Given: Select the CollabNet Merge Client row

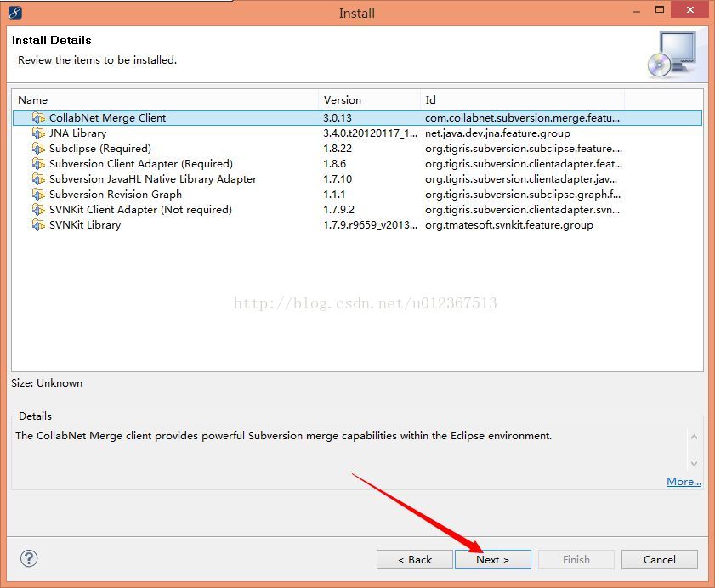Looking at the screenshot, I should [x=357, y=118].
